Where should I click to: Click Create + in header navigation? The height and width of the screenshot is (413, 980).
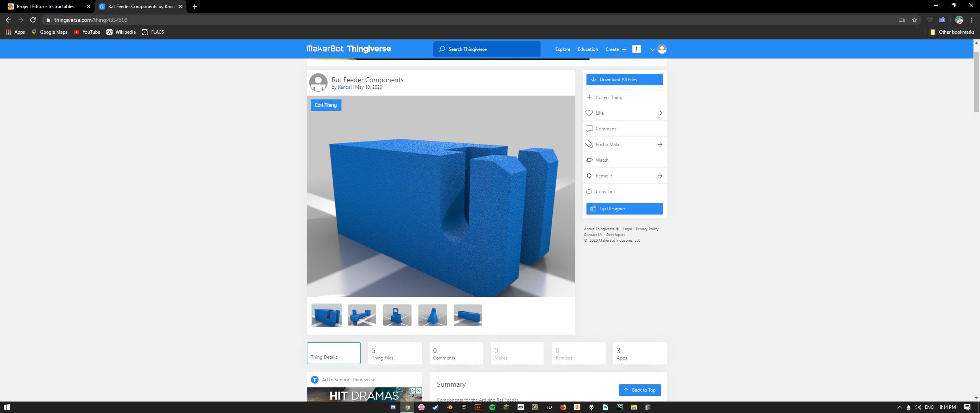pos(616,49)
